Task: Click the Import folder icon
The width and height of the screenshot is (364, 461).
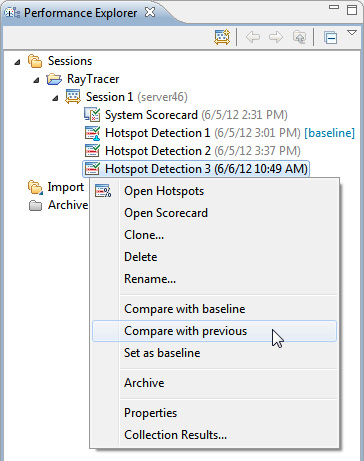Action: point(35,187)
